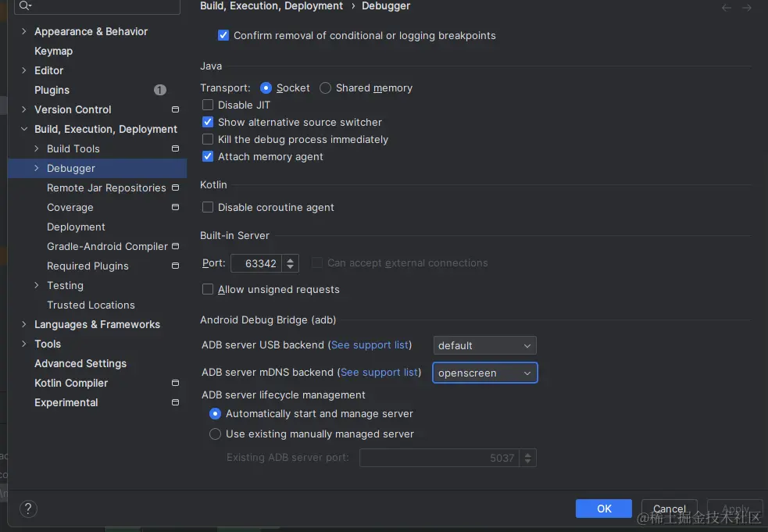Enable Disable JIT checkbox
768x532 pixels.
click(208, 105)
